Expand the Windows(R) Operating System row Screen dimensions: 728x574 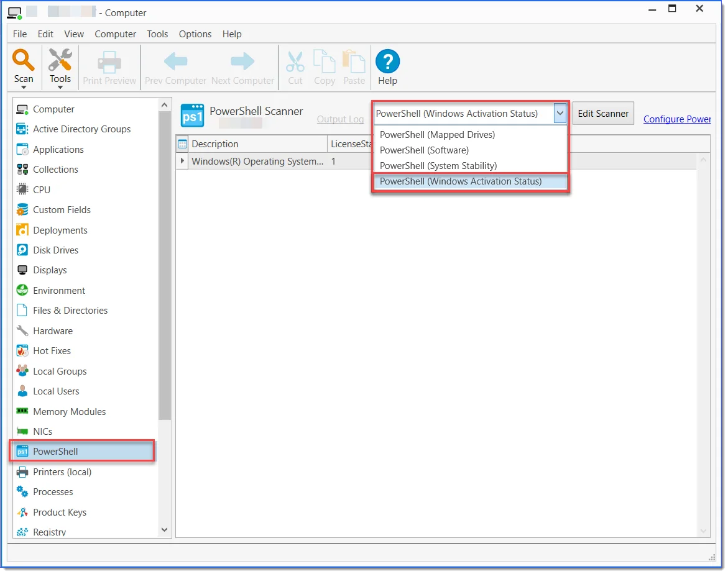[182, 162]
